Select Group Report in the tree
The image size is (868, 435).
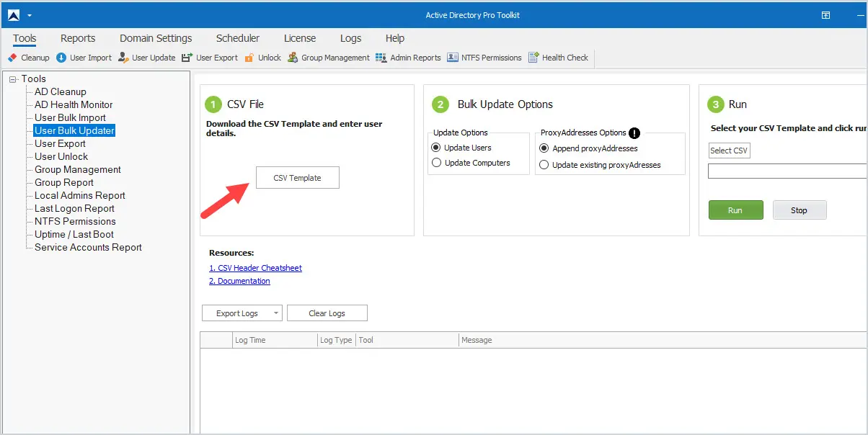click(x=64, y=183)
